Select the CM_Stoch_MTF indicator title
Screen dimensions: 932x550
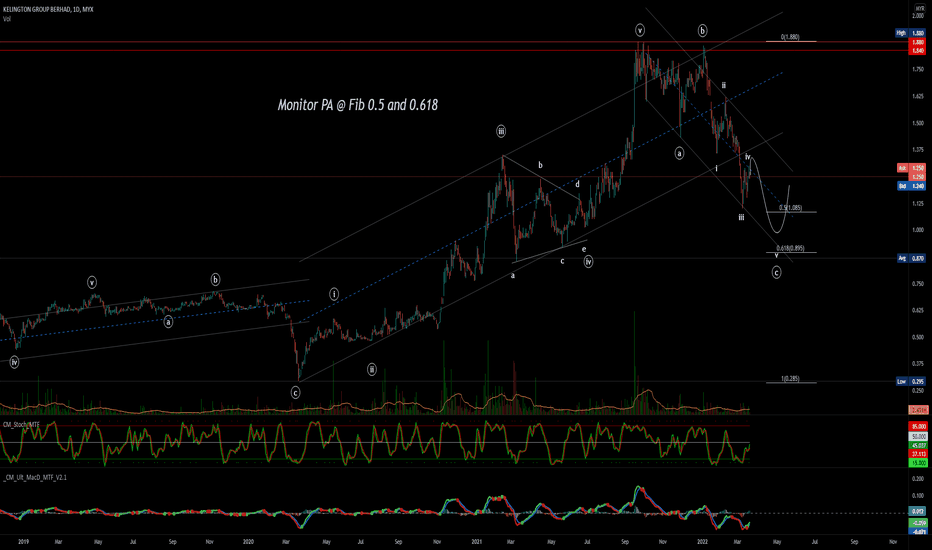click(21, 425)
